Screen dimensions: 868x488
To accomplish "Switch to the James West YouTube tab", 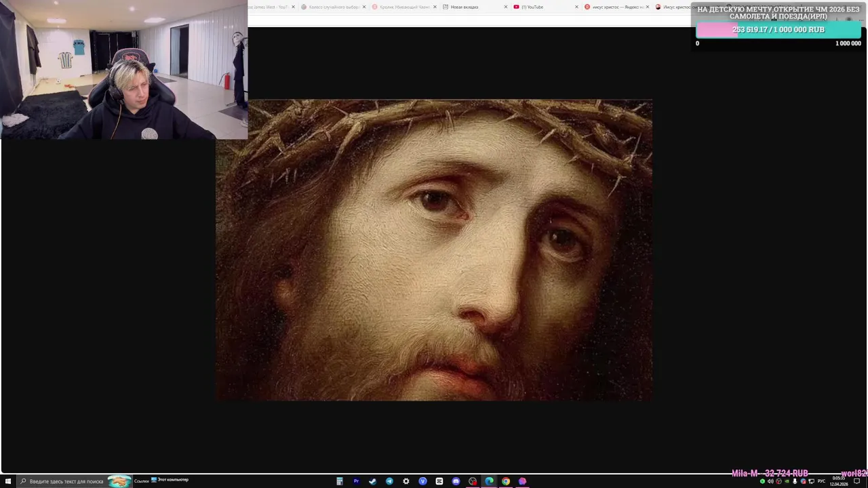I will (270, 7).
